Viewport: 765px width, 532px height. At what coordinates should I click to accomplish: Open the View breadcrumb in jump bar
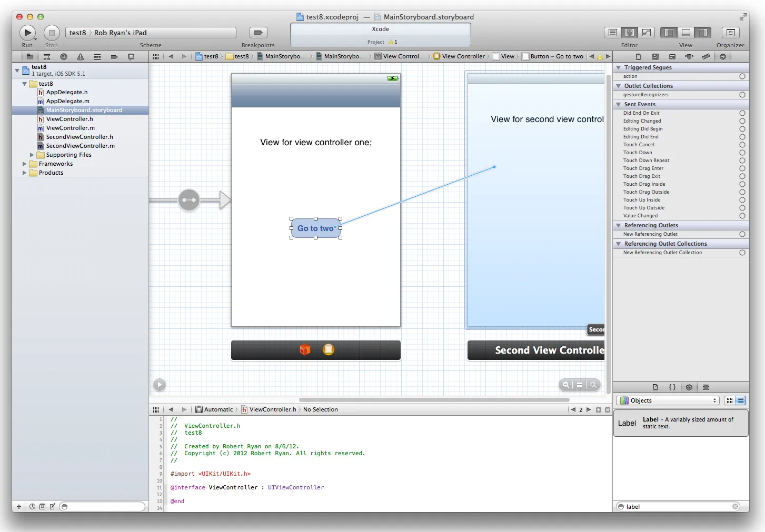pos(503,56)
